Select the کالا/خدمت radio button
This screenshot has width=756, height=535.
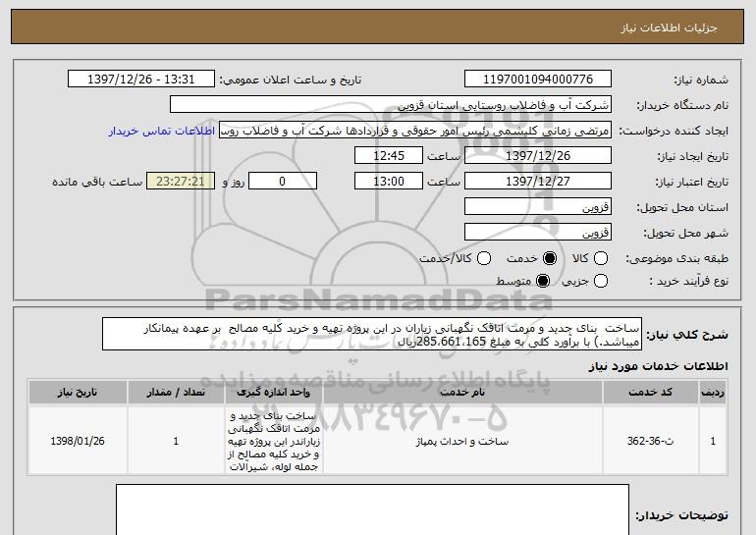[484, 259]
